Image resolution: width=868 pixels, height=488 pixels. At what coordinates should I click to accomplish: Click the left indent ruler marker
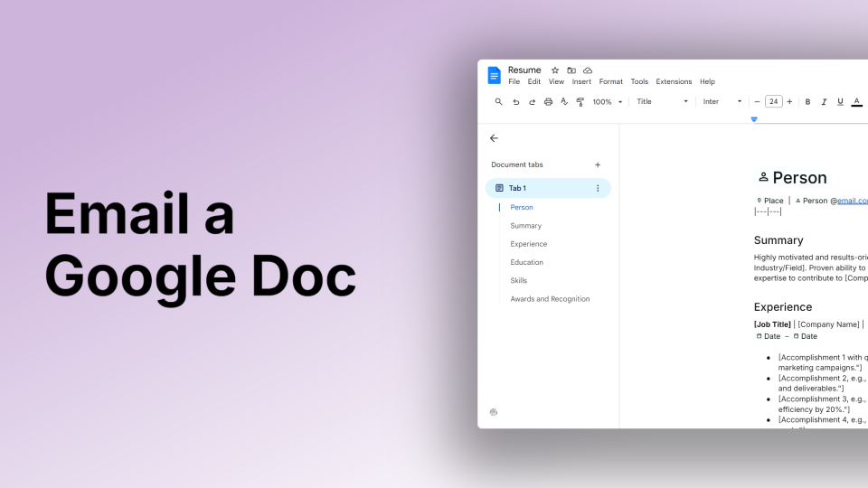[754, 119]
